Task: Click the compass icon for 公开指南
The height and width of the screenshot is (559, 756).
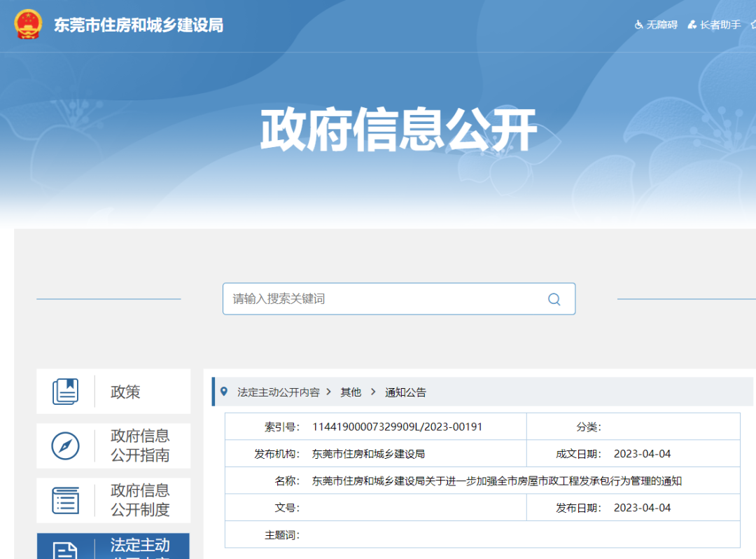Action: point(66,446)
